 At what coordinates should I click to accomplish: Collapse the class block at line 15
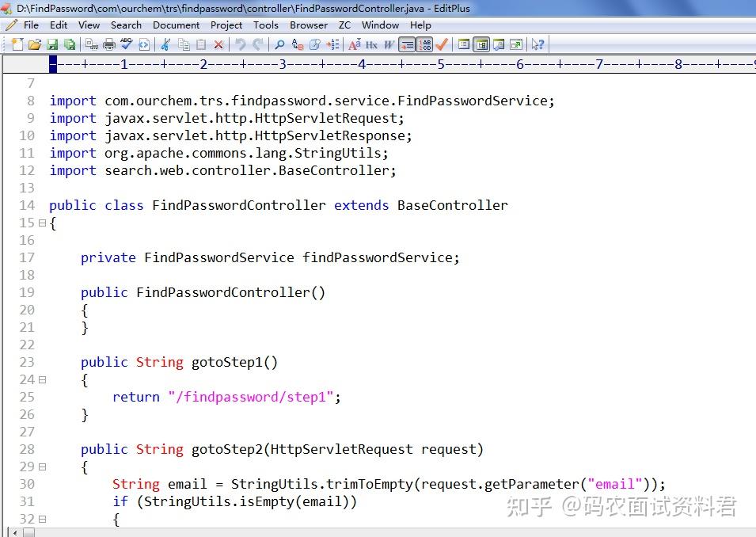pyautogui.click(x=43, y=223)
